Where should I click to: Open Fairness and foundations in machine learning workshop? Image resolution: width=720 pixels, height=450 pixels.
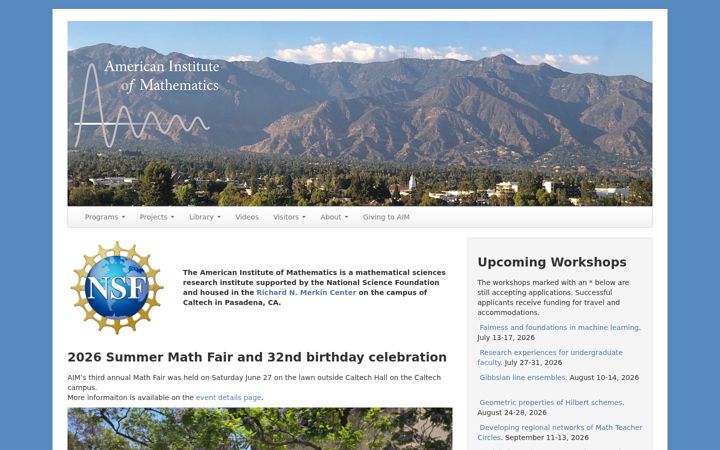559,327
